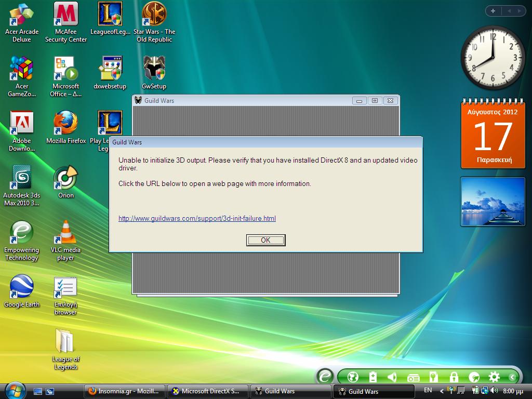Click the Acer Empowering 'e' round button
Image resolution: width=532 pixels, height=399 pixels.
[325, 376]
